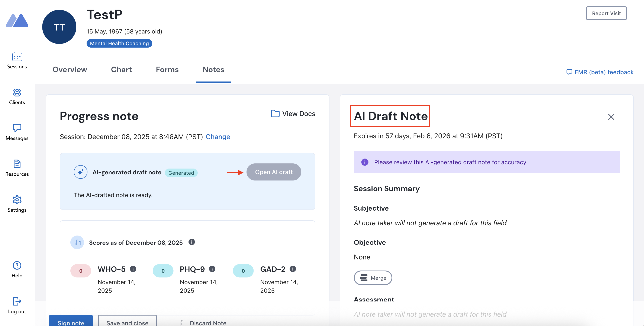Click Change link beside session date
644x326 pixels.
(x=218, y=137)
